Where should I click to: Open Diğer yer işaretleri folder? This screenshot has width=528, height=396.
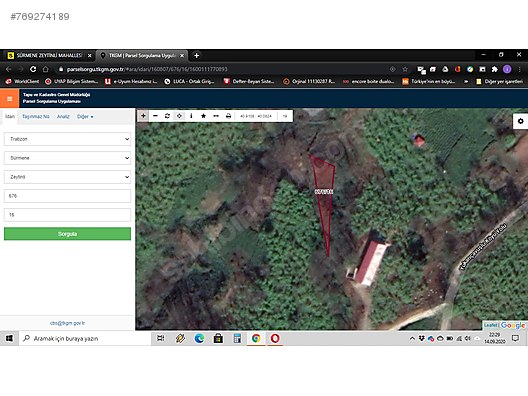pyautogui.click(x=499, y=81)
